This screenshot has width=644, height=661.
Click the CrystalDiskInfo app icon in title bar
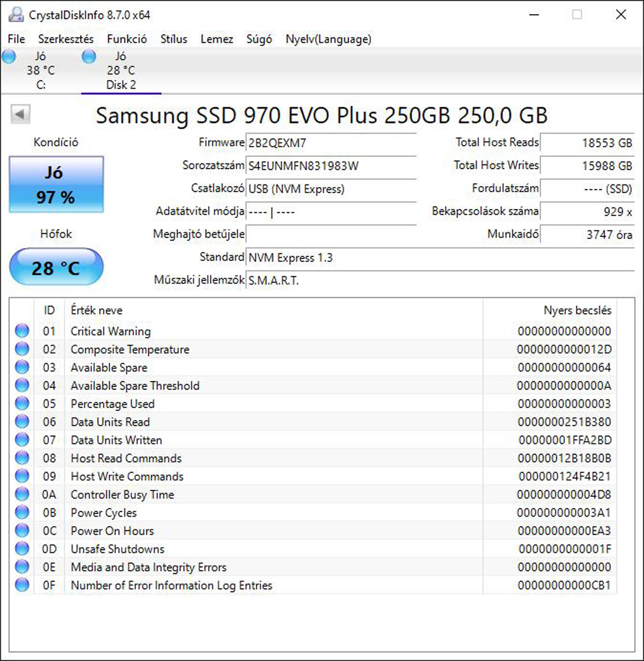coord(16,14)
